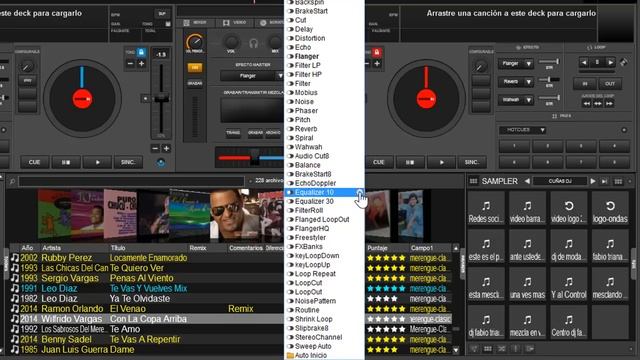
Task: Click hotcue pad 1
Action: 514,146
